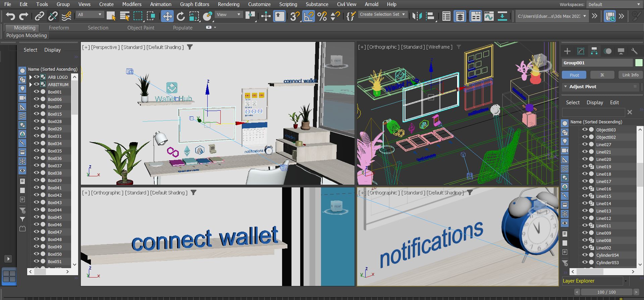Click the Unlink Selection icon
Image resolution: width=644 pixels, height=300 pixels.
[53, 16]
